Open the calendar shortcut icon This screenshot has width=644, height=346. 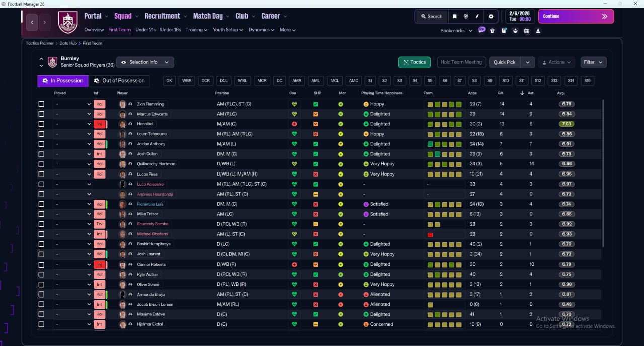tap(527, 31)
